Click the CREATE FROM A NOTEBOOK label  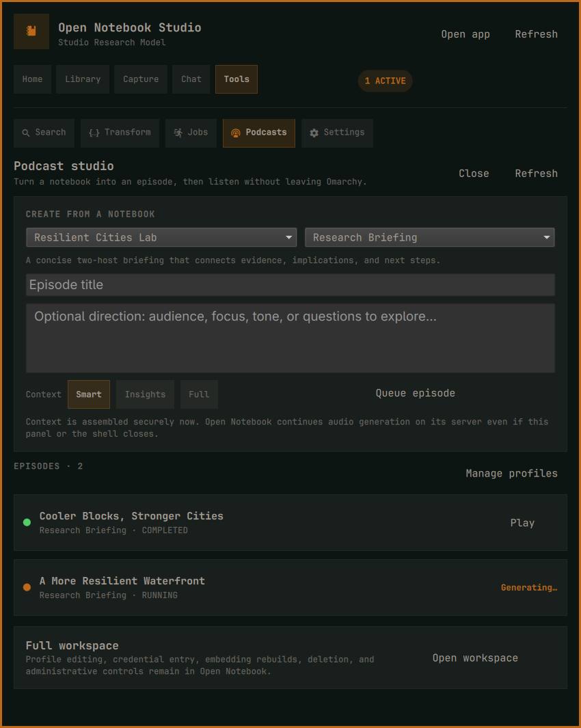click(x=90, y=214)
